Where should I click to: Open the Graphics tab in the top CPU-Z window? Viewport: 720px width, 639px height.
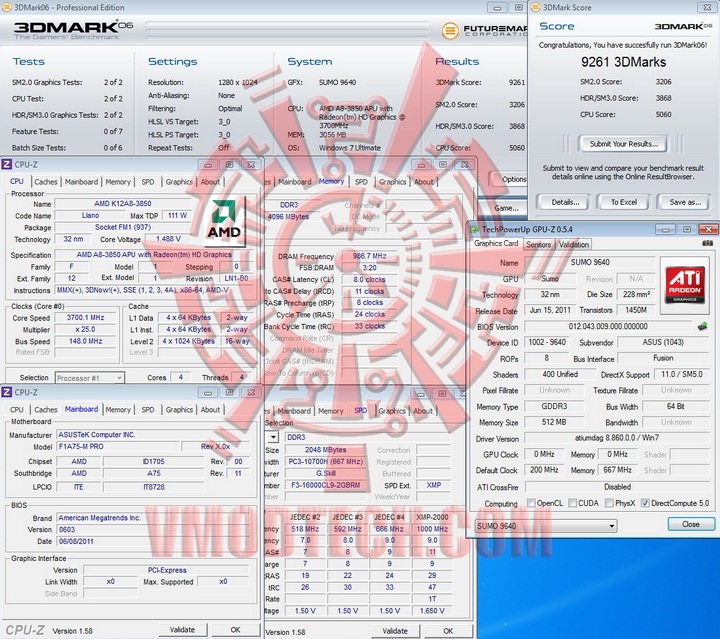coord(179,182)
